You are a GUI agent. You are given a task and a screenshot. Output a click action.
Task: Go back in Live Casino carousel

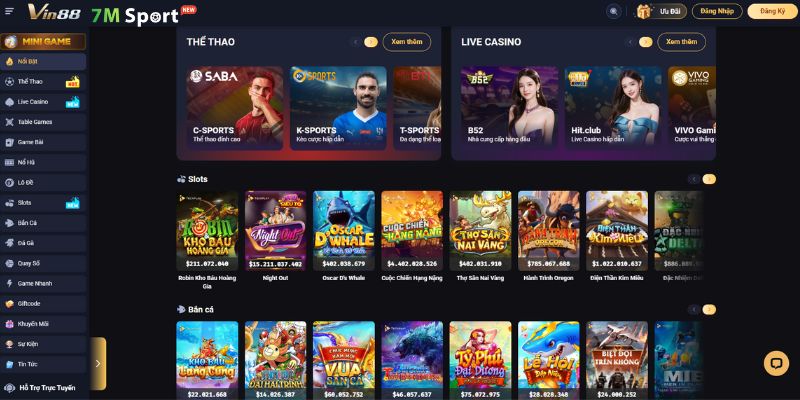pyautogui.click(x=631, y=42)
